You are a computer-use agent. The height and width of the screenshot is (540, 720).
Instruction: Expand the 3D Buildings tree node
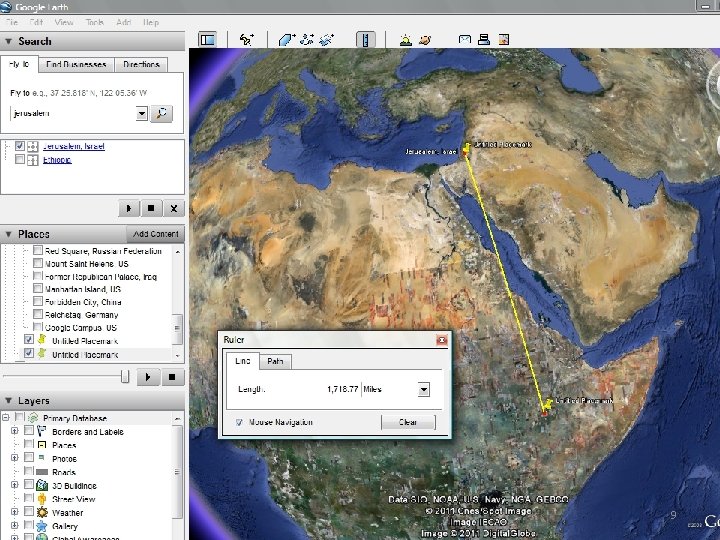coord(15,484)
